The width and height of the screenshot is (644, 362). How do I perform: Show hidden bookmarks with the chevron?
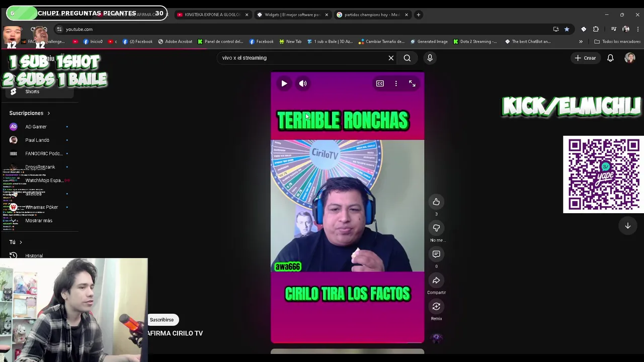[x=581, y=42]
